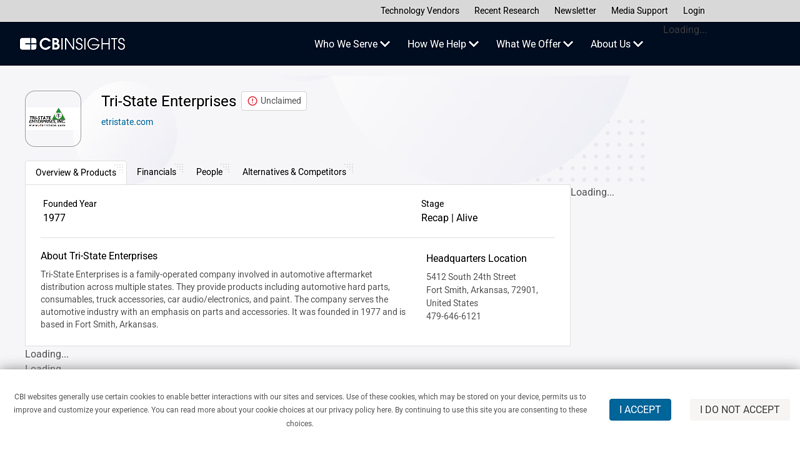Screen dimensions: 800x450
Task: Select the Alternatives & Competitors tab
Action: (x=294, y=172)
